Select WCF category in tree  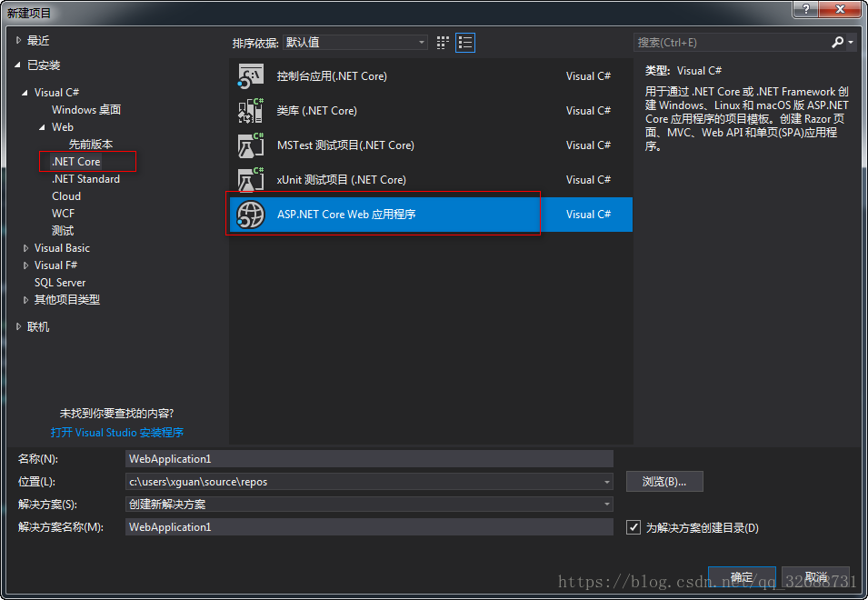(63, 214)
